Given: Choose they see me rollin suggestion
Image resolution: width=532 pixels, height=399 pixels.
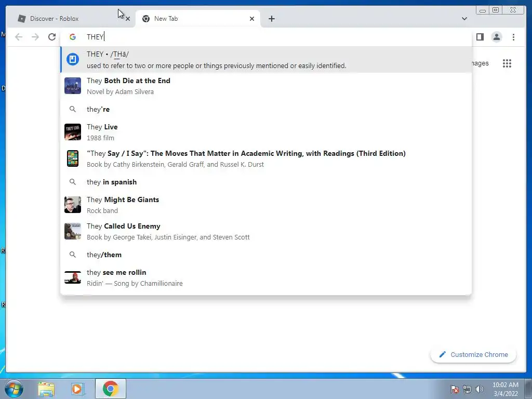Looking at the screenshot, I should (x=266, y=277).
